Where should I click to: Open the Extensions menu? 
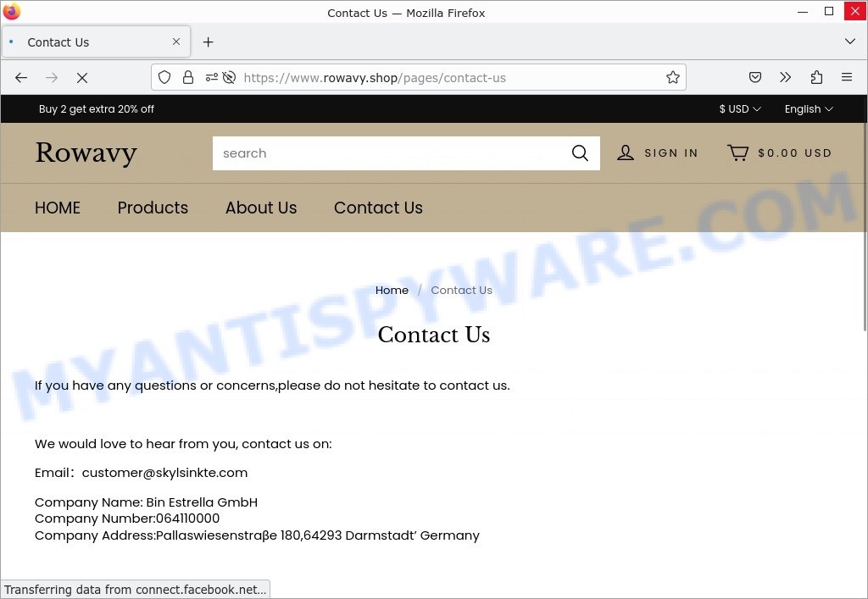816,77
